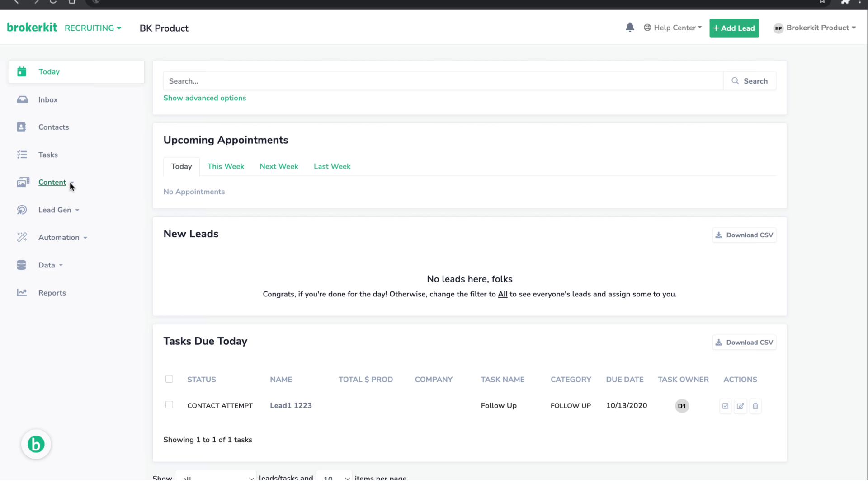Sort tasks by CATEGORY column header
Viewport: 868px width, 488px height.
[x=571, y=380]
